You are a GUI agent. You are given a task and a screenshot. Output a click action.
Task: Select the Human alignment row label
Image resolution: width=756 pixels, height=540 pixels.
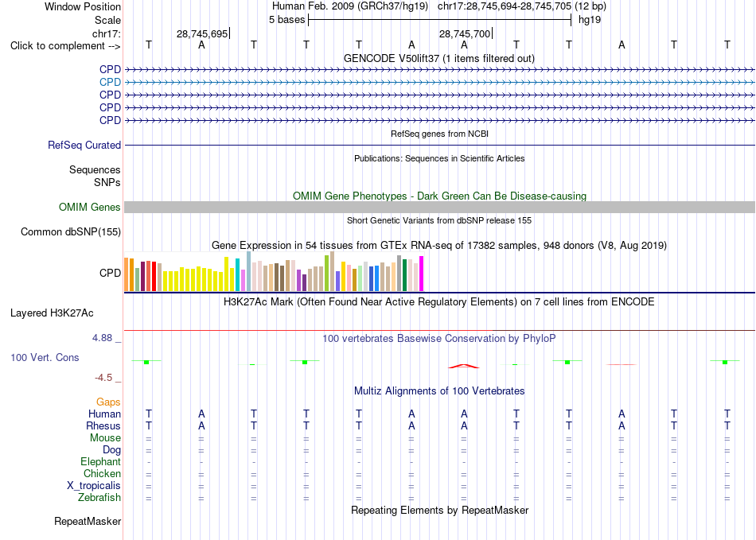tap(104, 414)
